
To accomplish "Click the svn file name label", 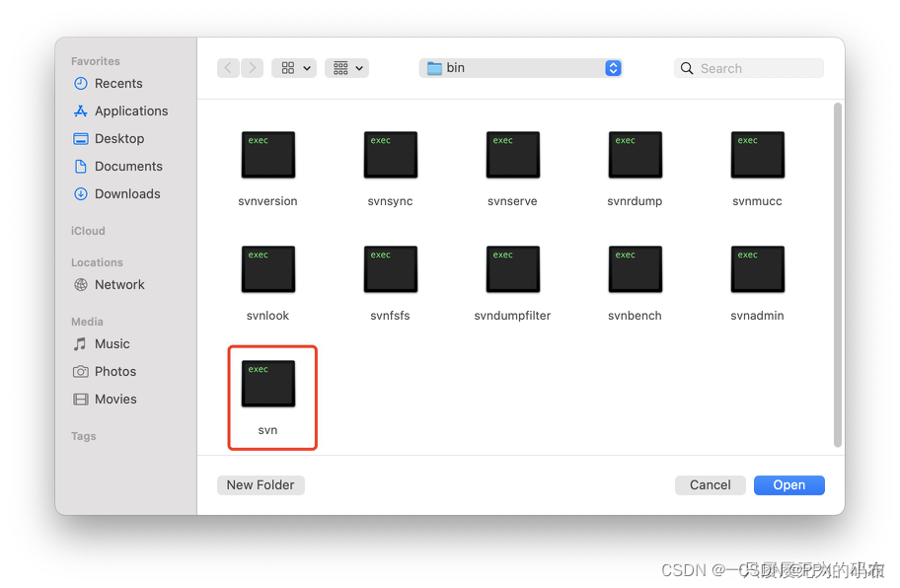I will click(x=268, y=430).
